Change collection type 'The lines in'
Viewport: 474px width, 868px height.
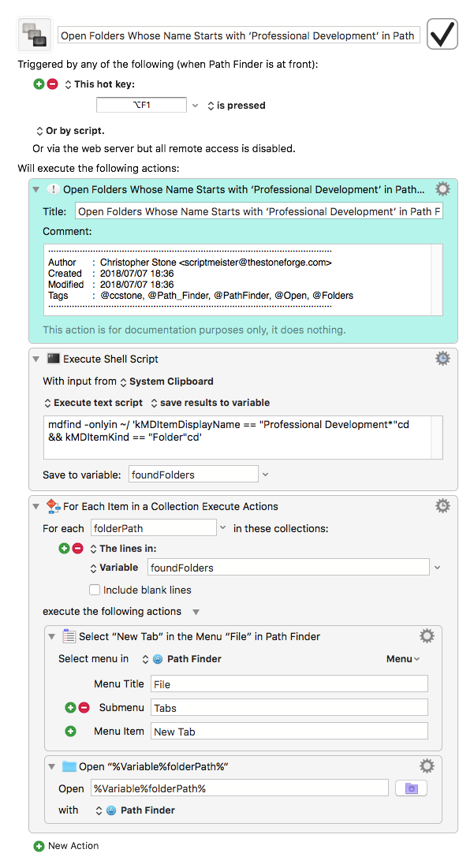point(123,549)
